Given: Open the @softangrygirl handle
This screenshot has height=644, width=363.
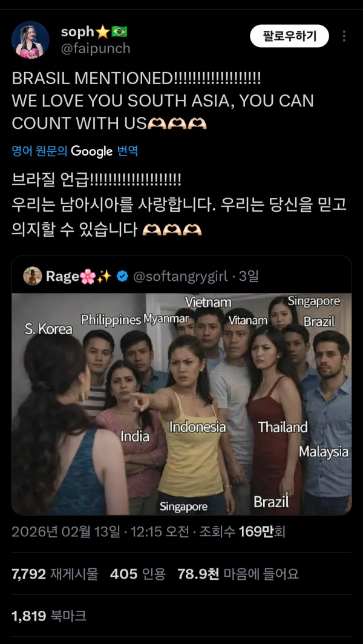Looking at the screenshot, I should tap(180, 277).
